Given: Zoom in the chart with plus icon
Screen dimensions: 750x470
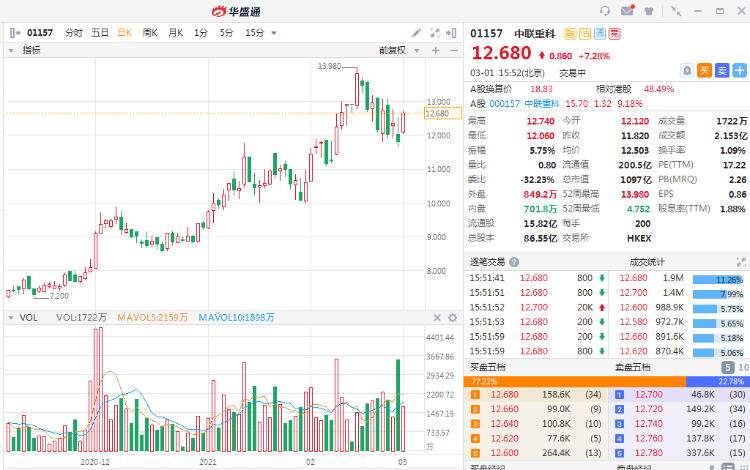Looking at the screenshot, I should pyautogui.click(x=435, y=50).
